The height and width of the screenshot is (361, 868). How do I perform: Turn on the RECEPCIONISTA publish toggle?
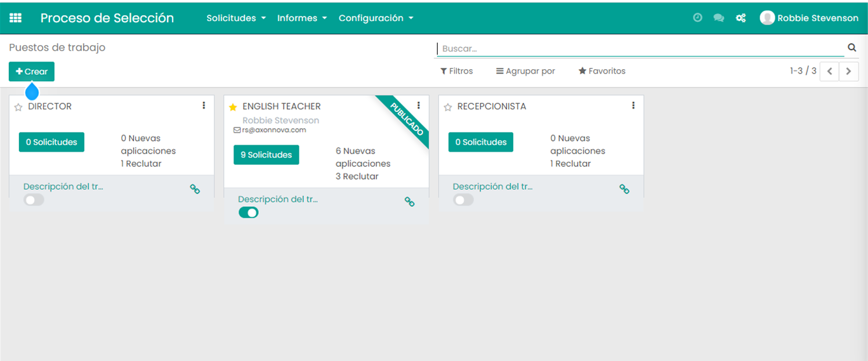463,200
